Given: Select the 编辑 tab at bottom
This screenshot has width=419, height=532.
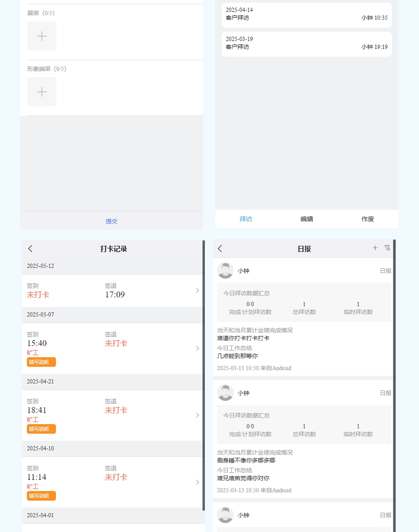Looking at the screenshot, I should pyautogui.click(x=306, y=219).
